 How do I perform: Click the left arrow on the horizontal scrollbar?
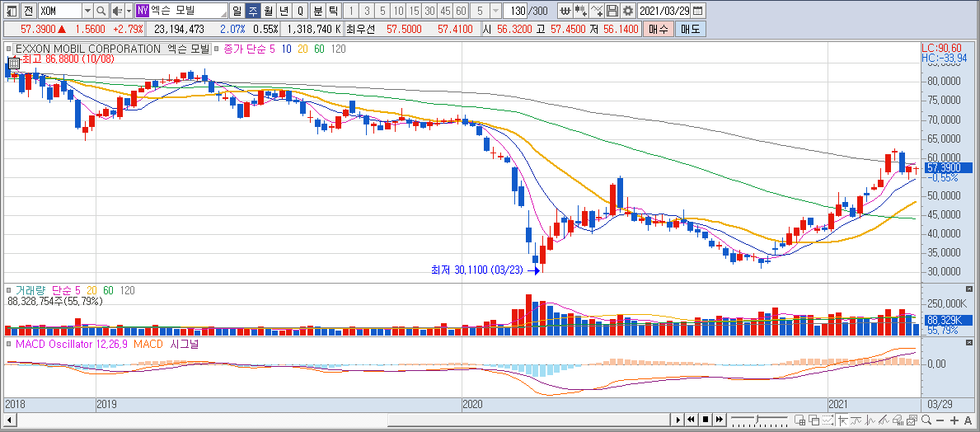(9, 420)
